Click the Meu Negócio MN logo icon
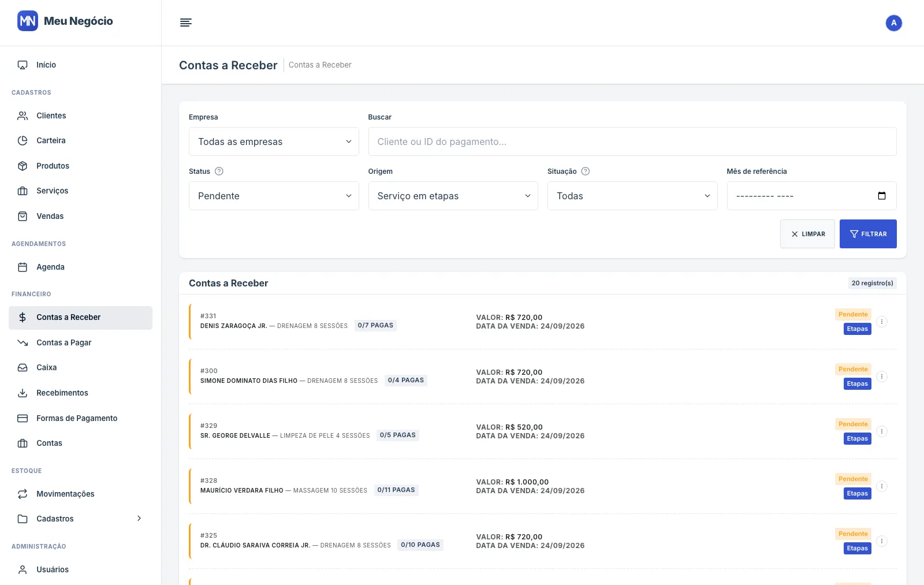Viewport: 924px width, 585px height. click(x=28, y=21)
